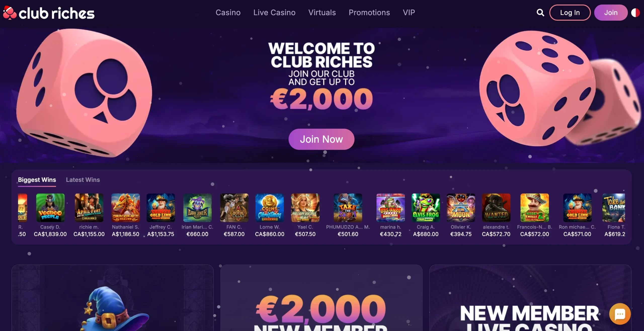Click the Log In button
The image size is (644, 331).
(x=570, y=13)
